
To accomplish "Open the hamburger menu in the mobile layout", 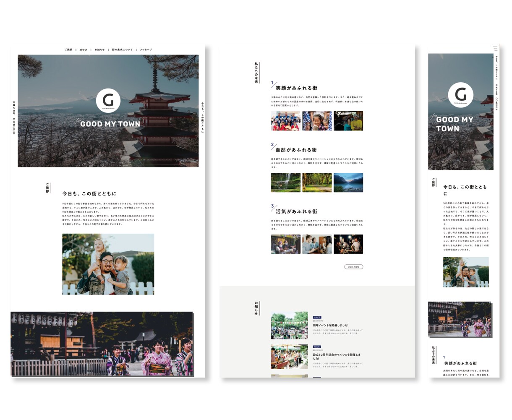I will tap(495, 48).
